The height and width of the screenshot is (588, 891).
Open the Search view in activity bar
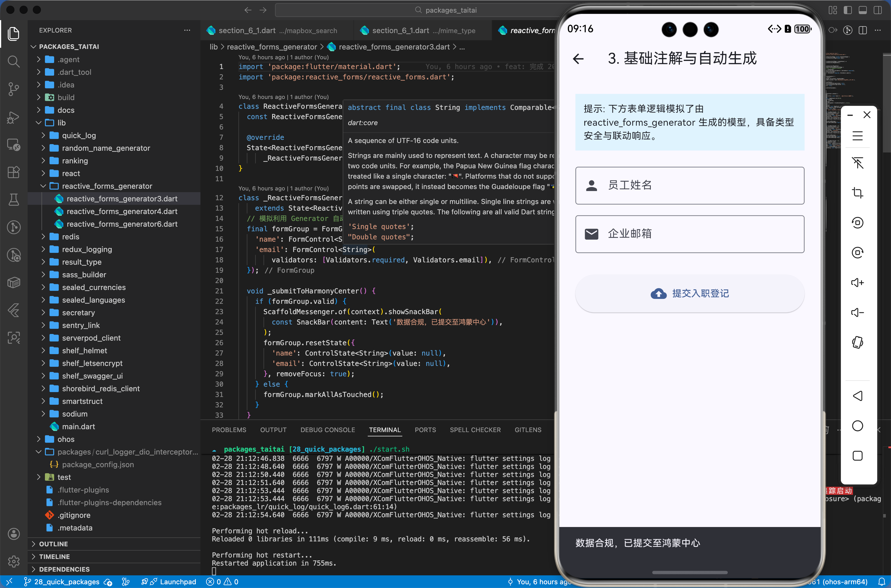click(14, 61)
